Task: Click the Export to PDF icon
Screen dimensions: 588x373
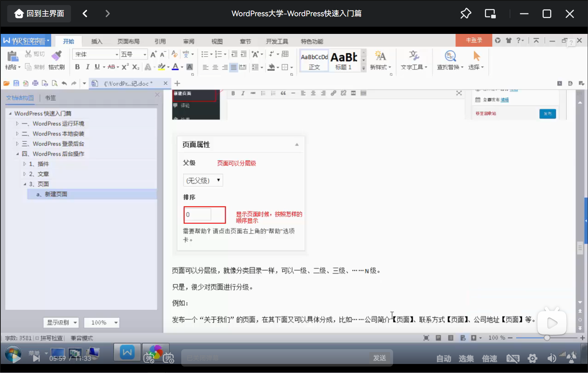Action: [26, 83]
